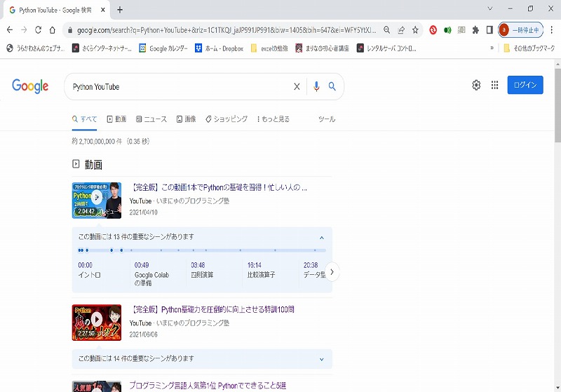Screen dimensions: 561x392
Task: Click the blue magnifier search icon
Action: click(332, 86)
